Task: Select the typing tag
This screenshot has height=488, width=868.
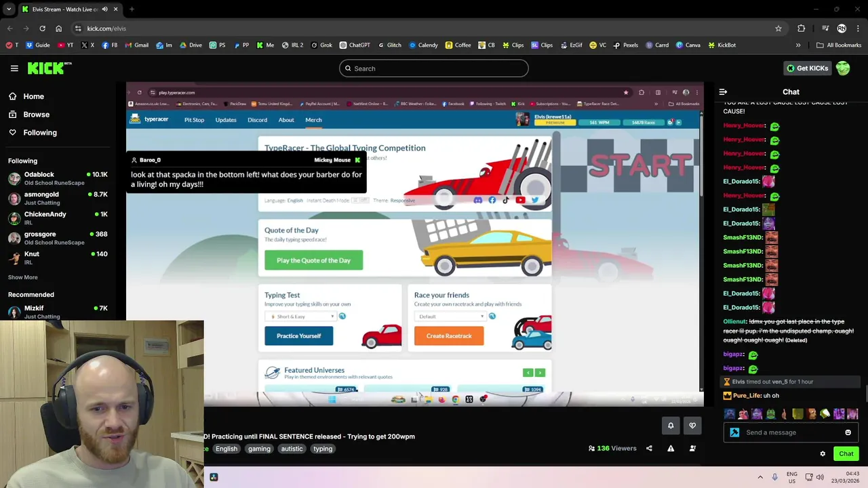Action: pos(323,449)
